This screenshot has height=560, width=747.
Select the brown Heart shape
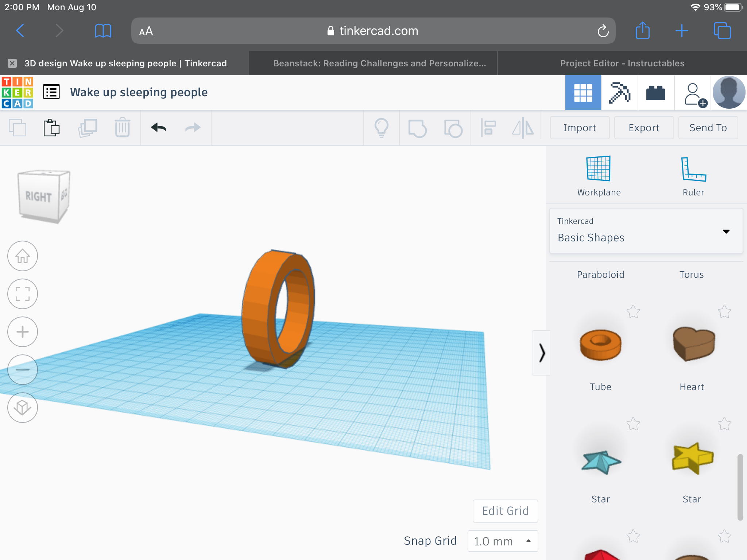(694, 343)
